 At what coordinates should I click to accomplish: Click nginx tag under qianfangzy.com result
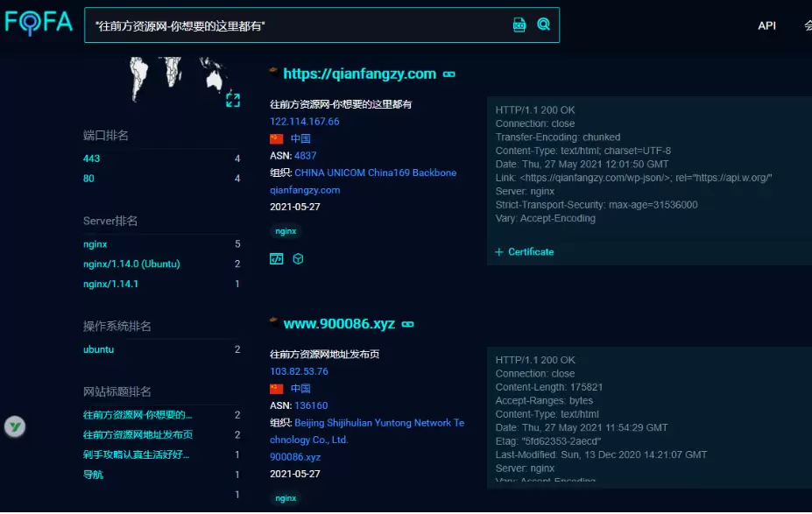tap(286, 231)
